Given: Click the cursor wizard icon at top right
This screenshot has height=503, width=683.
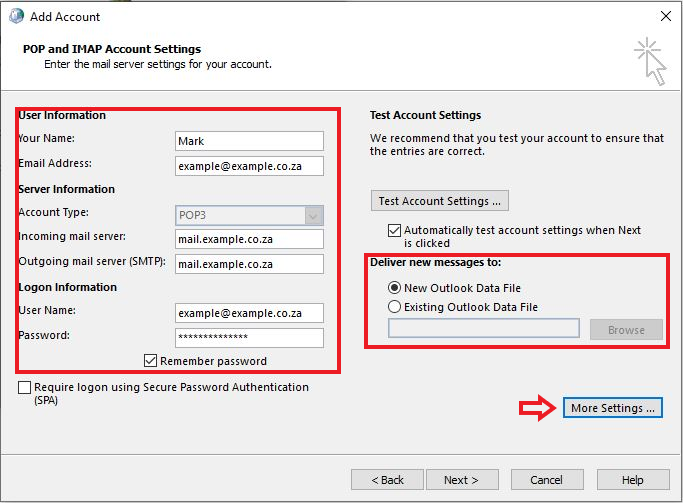Looking at the screenshot, I should pos(650,61).
